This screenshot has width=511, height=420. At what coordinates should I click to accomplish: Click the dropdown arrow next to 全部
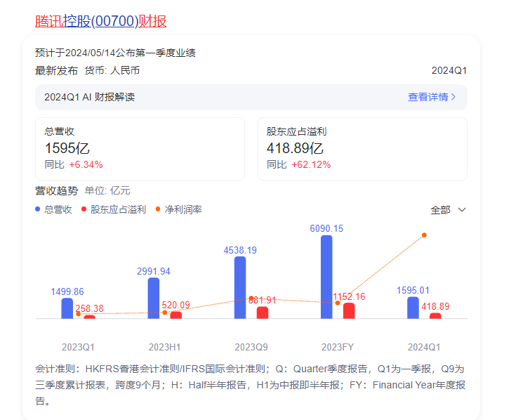coord(462,210)
